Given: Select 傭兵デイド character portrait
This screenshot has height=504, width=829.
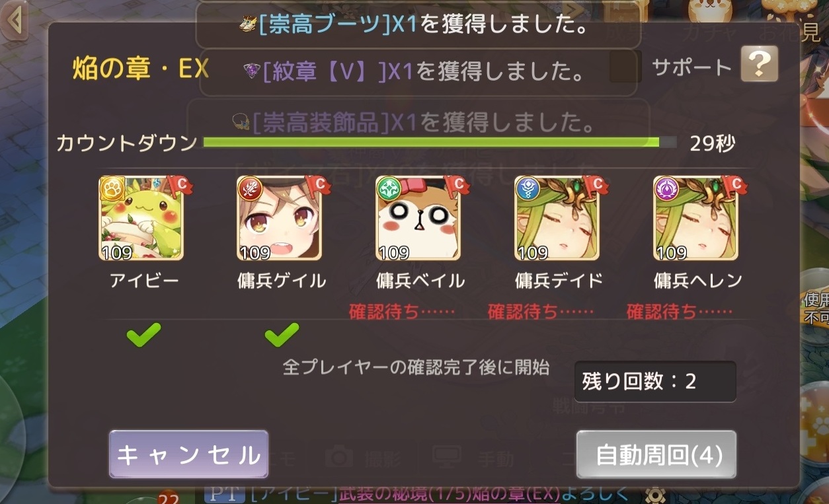Looking at the screenshot, I should pyautogui.click(x=557, y=219).
